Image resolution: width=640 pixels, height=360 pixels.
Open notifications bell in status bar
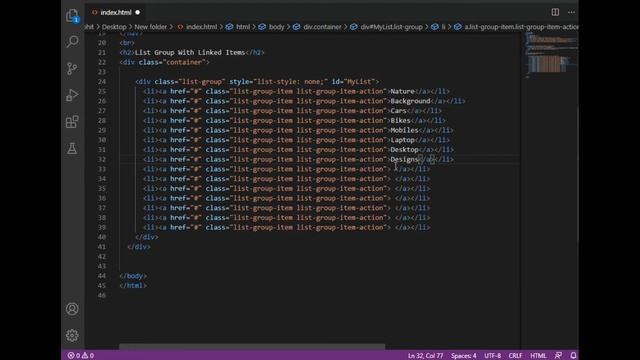tap(573, 356)
